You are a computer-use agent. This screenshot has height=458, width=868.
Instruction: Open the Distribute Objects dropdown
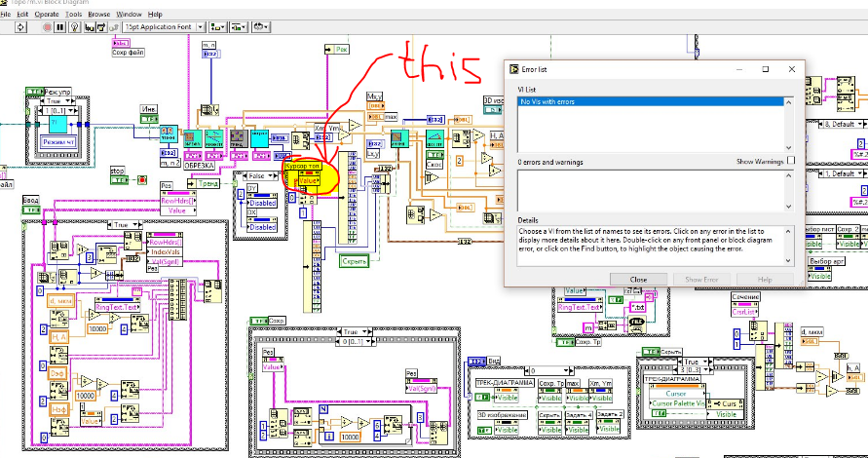[239, 26]
